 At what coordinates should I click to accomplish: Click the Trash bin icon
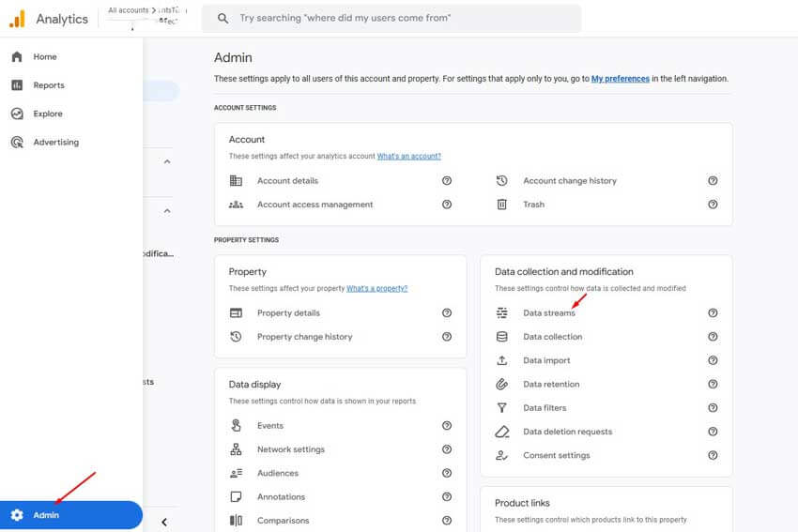coord(502,205)
